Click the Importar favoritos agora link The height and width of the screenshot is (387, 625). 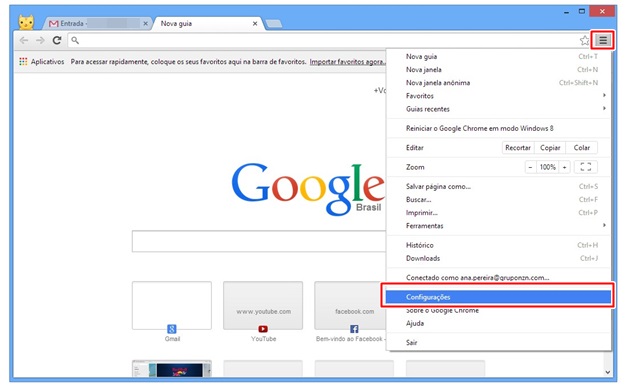348,61
